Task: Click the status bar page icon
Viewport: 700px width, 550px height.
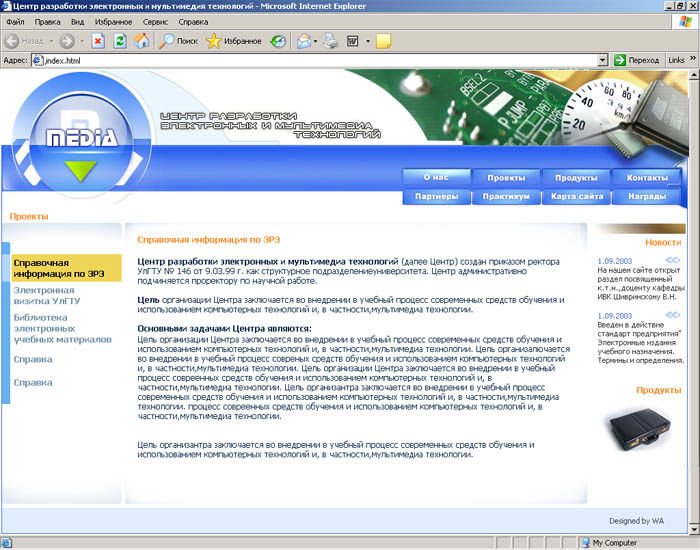Action: point(6,543)
